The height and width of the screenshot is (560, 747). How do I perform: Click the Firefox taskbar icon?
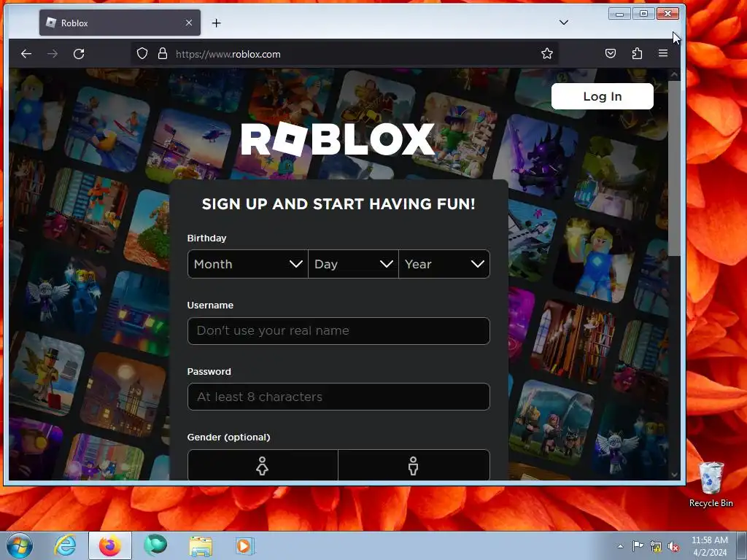(110, 545)
